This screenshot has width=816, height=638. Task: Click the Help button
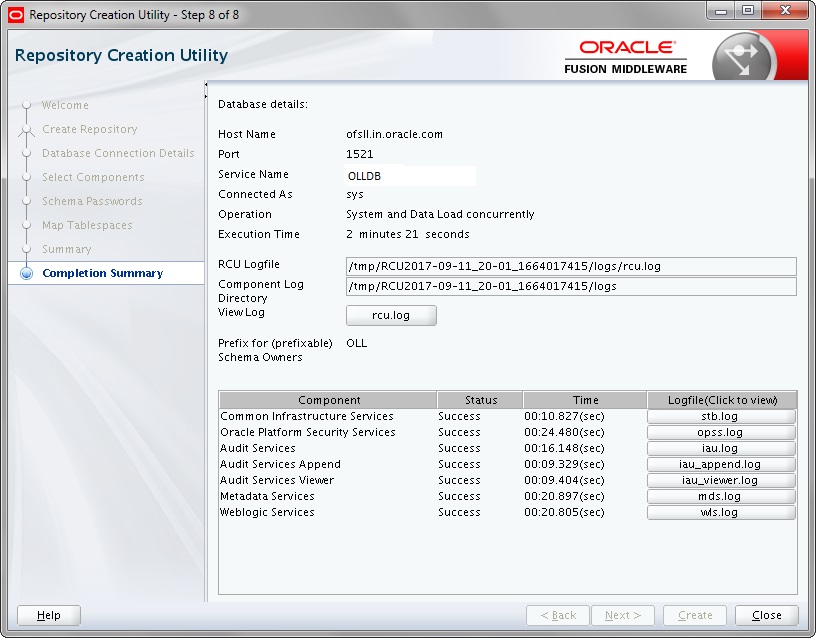point(49,615)
